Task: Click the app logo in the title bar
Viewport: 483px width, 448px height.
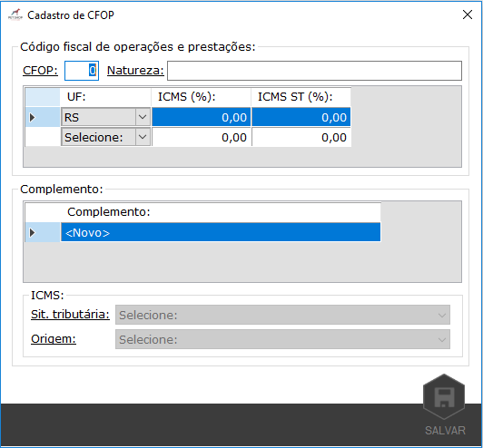Action: 15,15
